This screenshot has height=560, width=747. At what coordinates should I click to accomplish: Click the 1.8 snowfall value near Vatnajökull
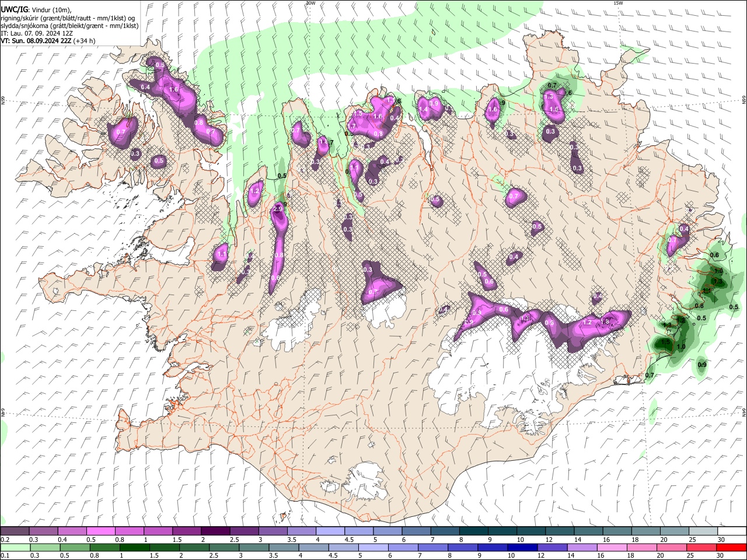click(605, 321)
